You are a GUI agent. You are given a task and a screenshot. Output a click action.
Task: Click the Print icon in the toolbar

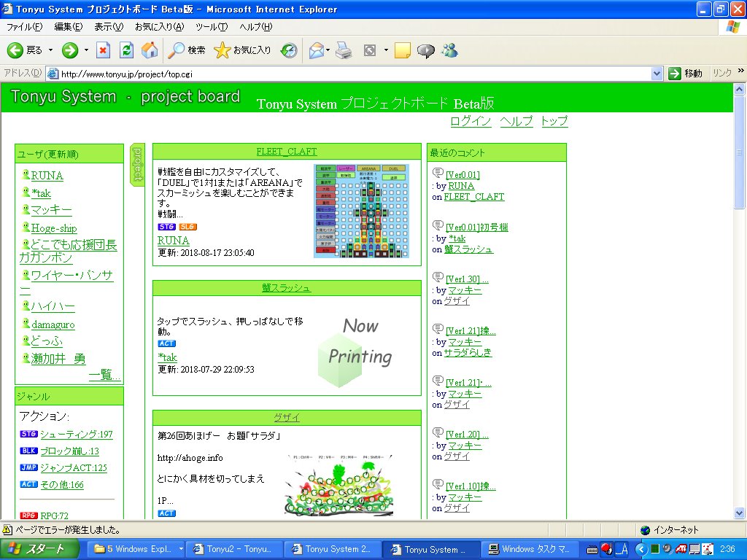344,51
